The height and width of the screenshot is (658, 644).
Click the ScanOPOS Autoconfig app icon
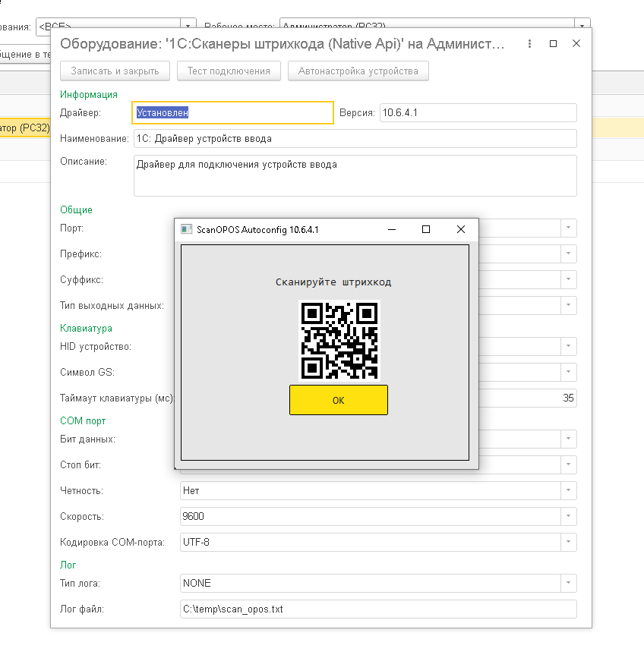click(186, 229)
